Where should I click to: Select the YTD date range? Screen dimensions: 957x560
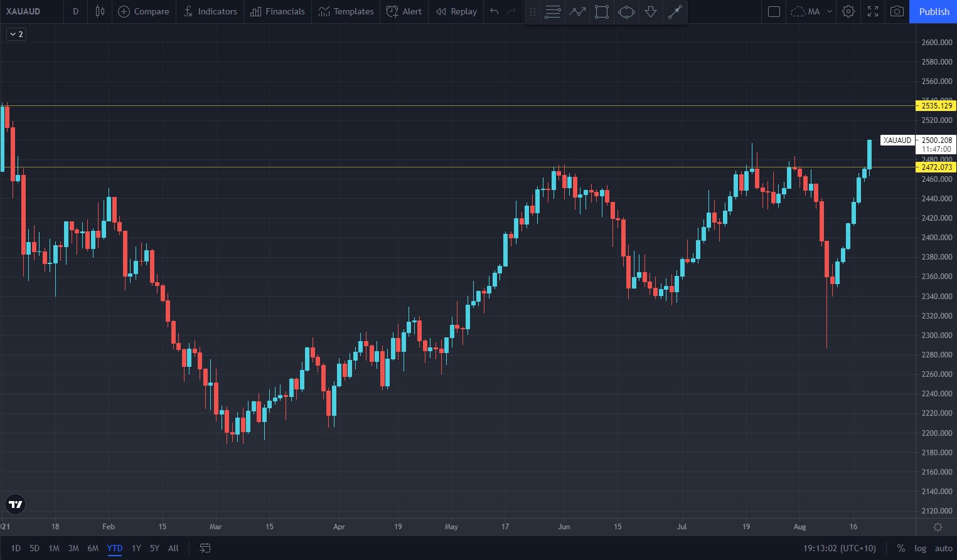(115, 548)
